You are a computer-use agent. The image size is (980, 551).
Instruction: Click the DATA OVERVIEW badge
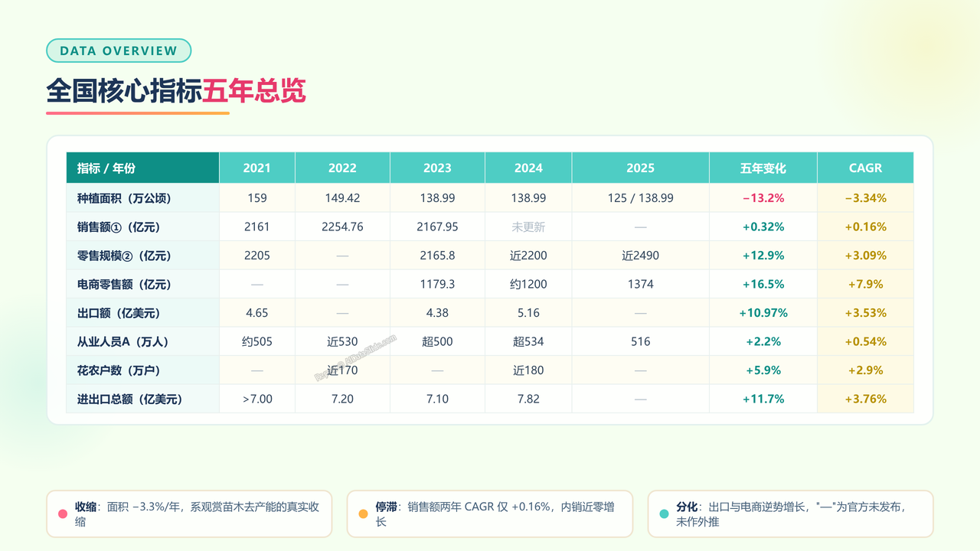119,51
